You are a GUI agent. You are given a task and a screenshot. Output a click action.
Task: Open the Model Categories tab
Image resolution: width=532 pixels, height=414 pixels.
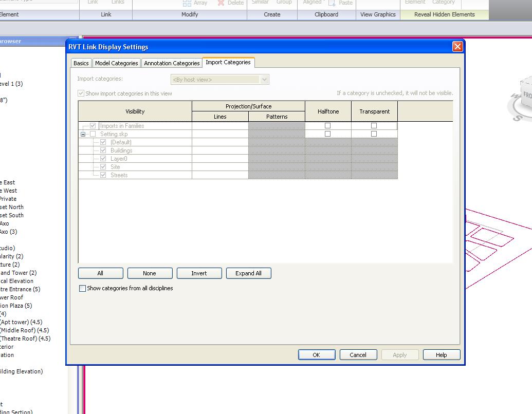[x=116, y=63]
